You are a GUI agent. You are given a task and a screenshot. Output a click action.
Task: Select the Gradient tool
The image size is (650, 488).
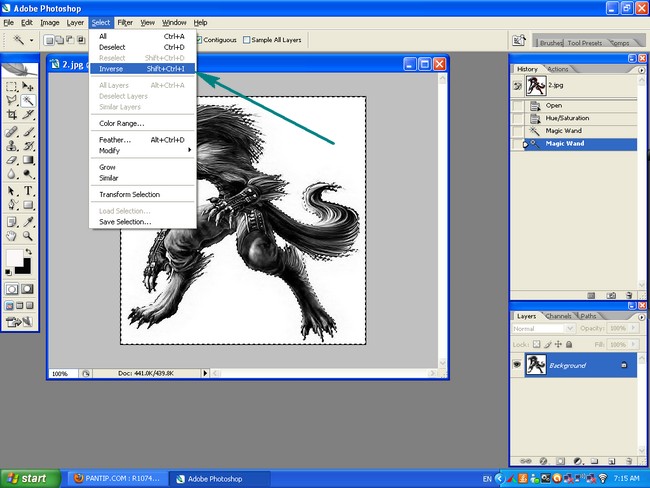[x=28, y=160]
